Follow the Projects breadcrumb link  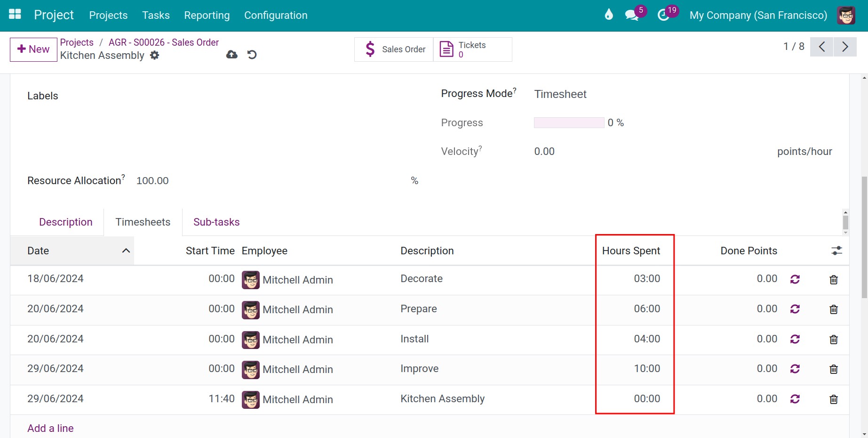click(x=77, y=42)
